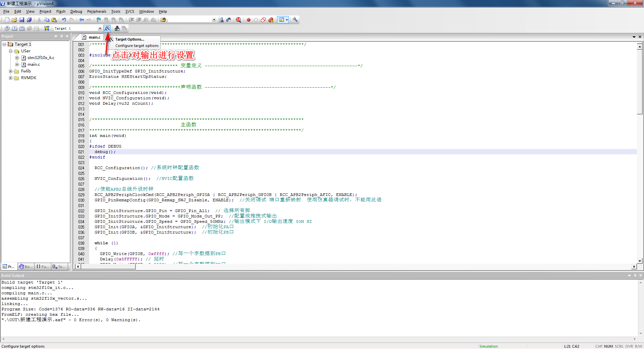The image size is (644, 349).
Task: Close the Project panel
Action: click(67, 36)
